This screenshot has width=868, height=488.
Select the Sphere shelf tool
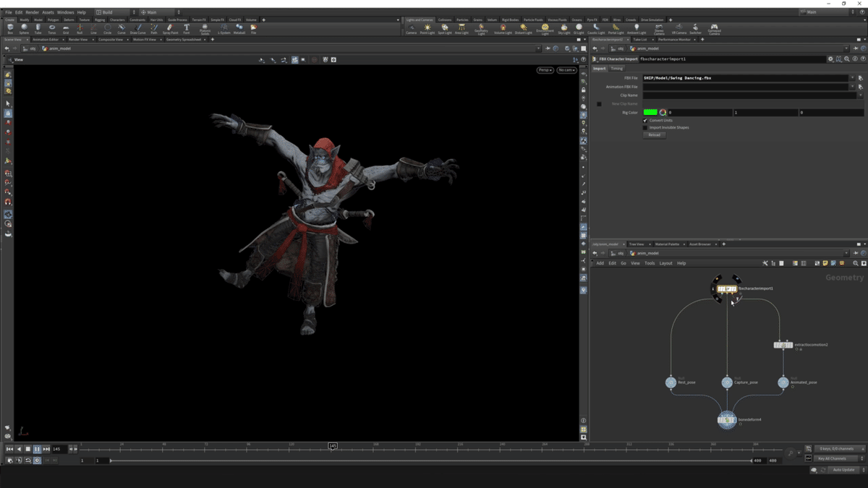(24, 28)
